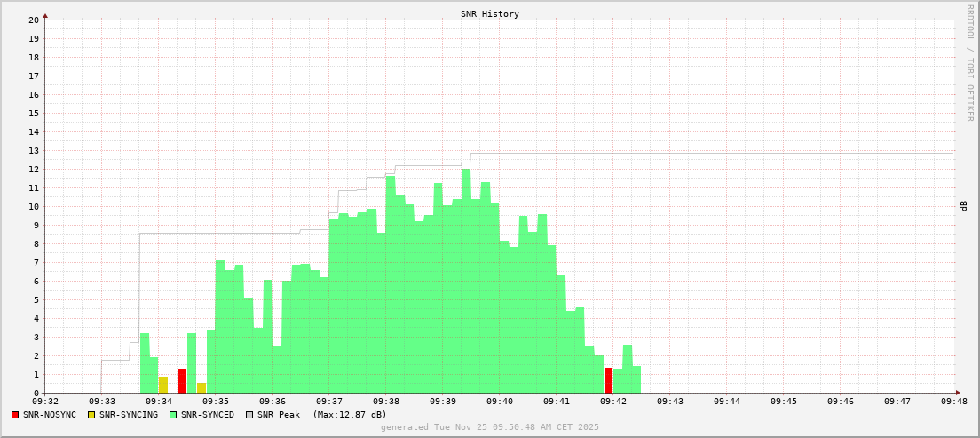Click the Max:12.87 dB value text

[350, 415]
